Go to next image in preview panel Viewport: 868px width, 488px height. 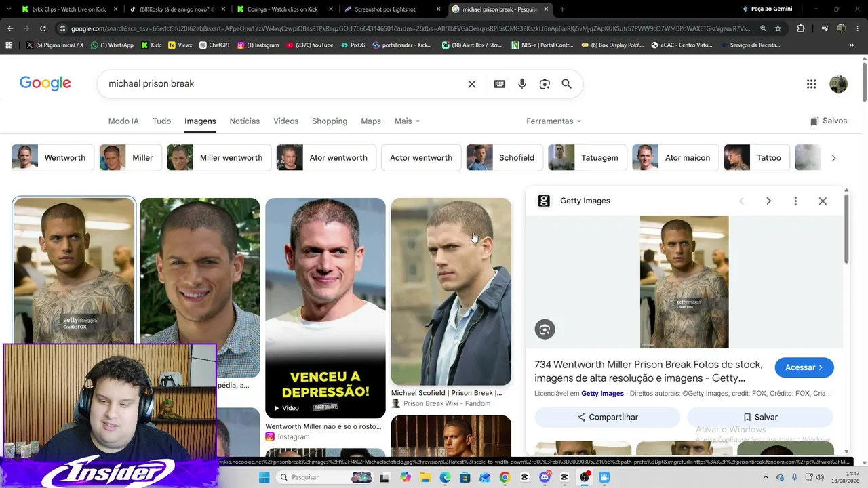point(768,201)
